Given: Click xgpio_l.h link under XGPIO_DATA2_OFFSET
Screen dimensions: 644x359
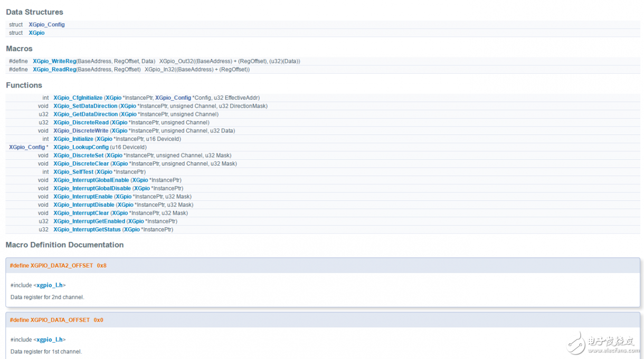Looking at the screenshot, I should pyautogui.click(x=50, y=285).
